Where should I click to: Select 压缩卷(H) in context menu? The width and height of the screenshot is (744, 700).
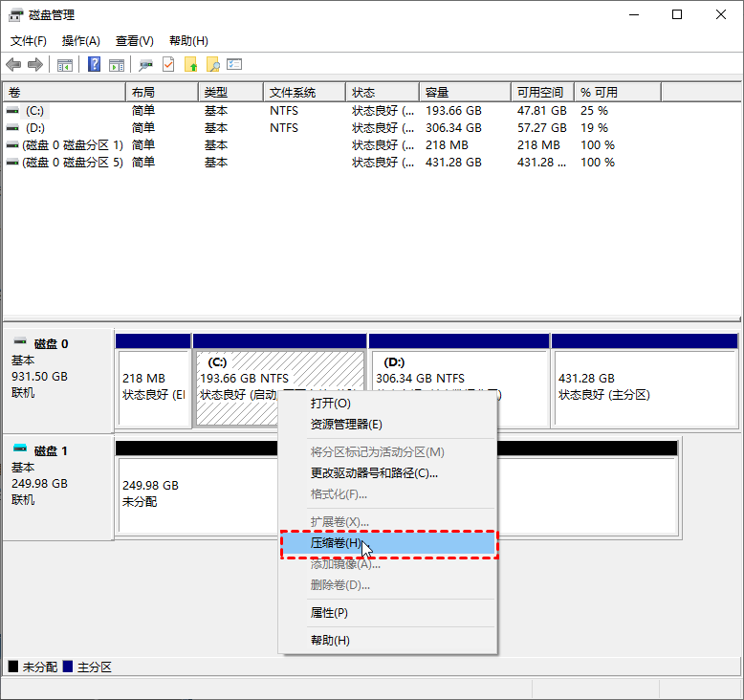pos(387,543)
